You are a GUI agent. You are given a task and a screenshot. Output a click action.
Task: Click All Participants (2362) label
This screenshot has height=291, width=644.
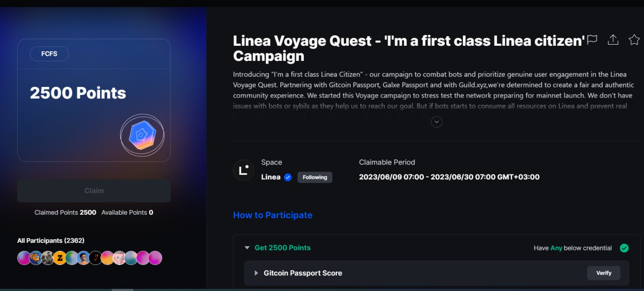[51, 241]
